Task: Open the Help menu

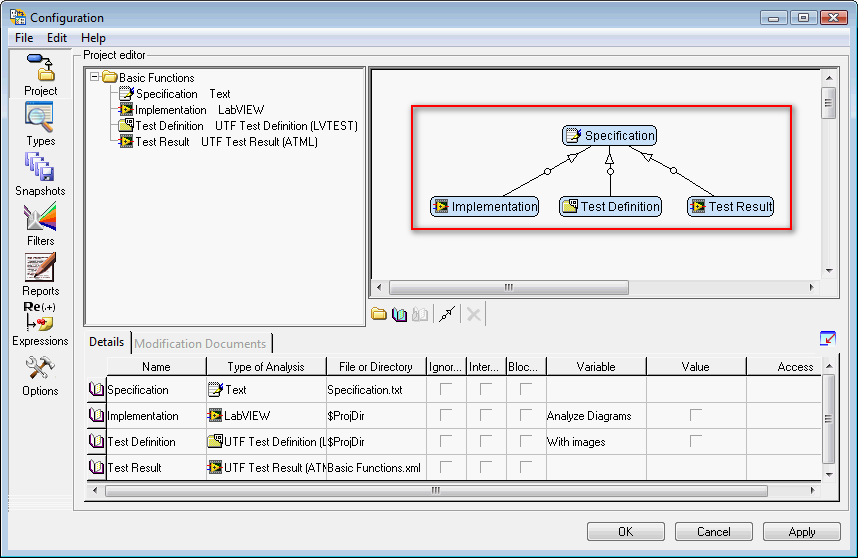Action: coord(93,38)
